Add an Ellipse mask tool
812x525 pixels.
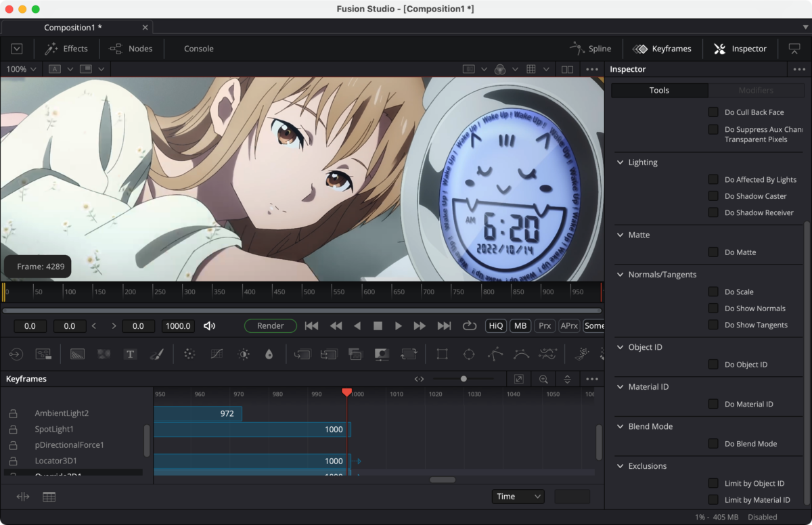[468, 354]
